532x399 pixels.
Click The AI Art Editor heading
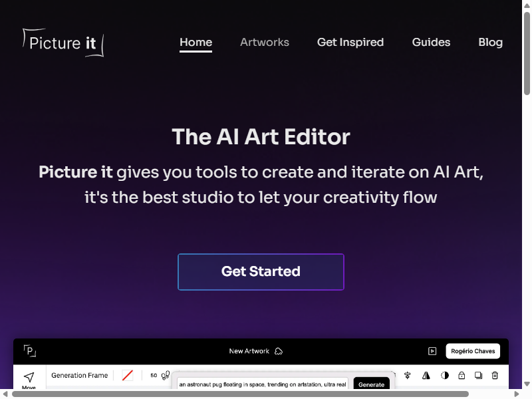pos(261,137)
